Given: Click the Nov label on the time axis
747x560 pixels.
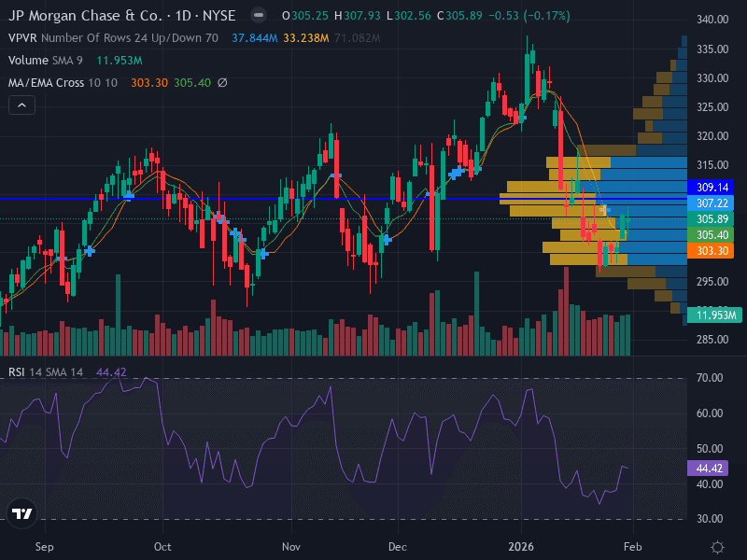Looking at the screenshot, I should [291, 547].
